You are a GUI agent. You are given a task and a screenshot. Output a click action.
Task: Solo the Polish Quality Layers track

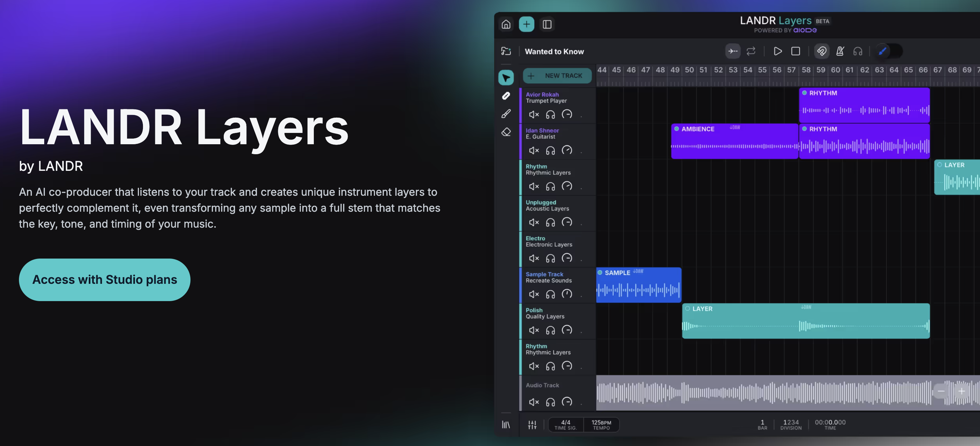[551, 330]
